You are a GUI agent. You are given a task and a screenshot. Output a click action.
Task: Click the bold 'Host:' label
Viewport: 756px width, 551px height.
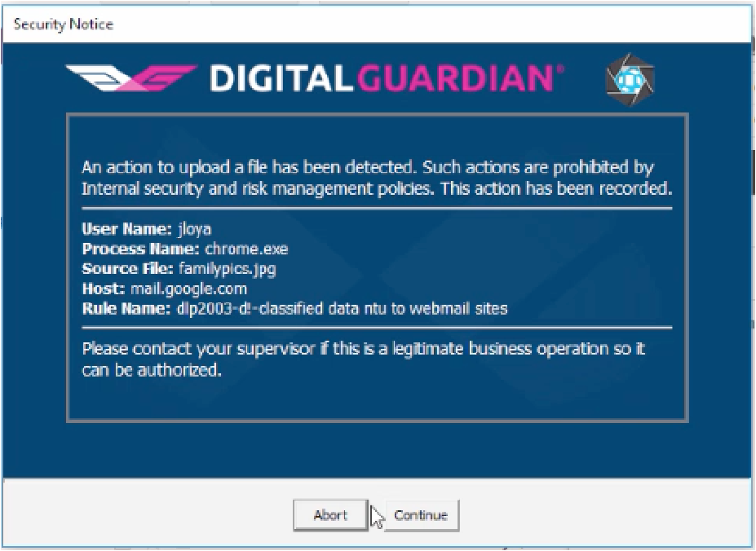104,289
